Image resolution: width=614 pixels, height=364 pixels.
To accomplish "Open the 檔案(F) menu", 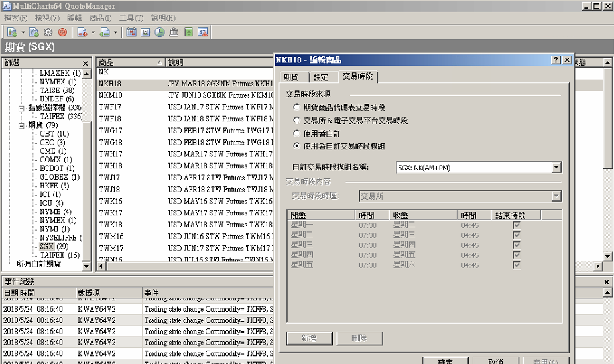I will pyautogui.click(x=16, y=18).
